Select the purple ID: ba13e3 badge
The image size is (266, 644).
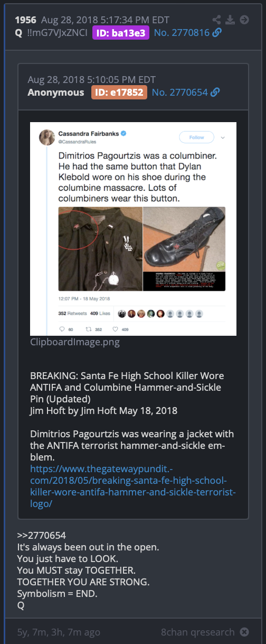pyautogui.click(x=121, y=33)
